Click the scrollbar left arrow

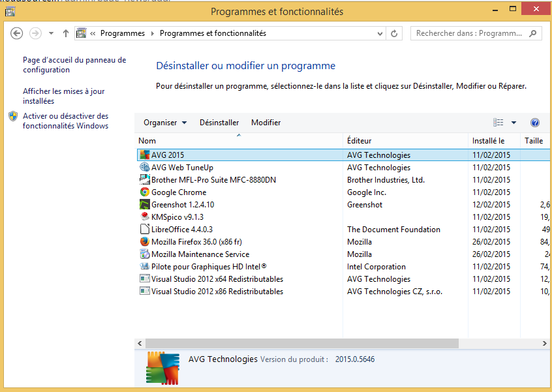[140, 343]
